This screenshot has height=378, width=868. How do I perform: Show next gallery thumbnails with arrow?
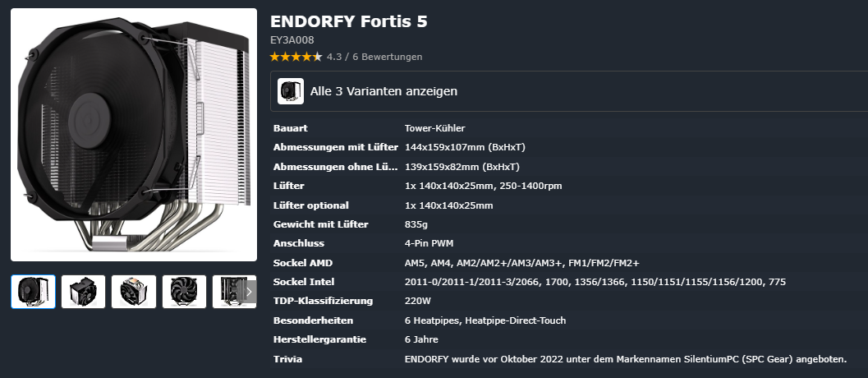click(249, 291)
